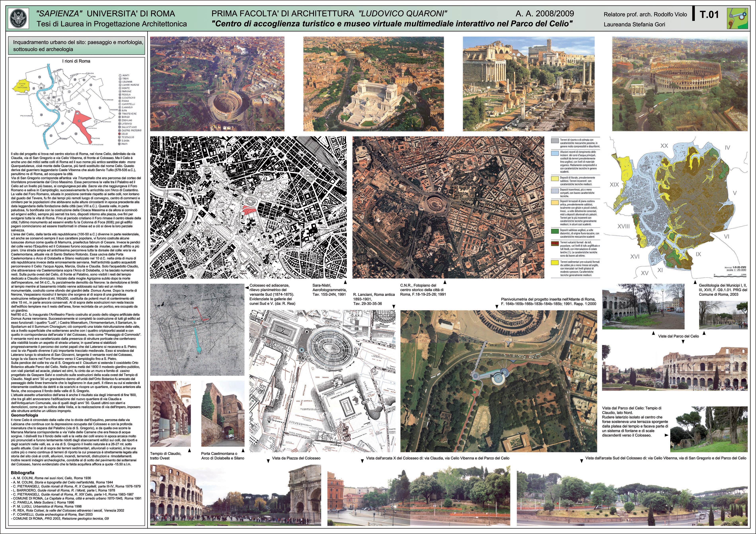
Task: Click the 'I rioni di Roma' map title
Action: coord(76,61)
